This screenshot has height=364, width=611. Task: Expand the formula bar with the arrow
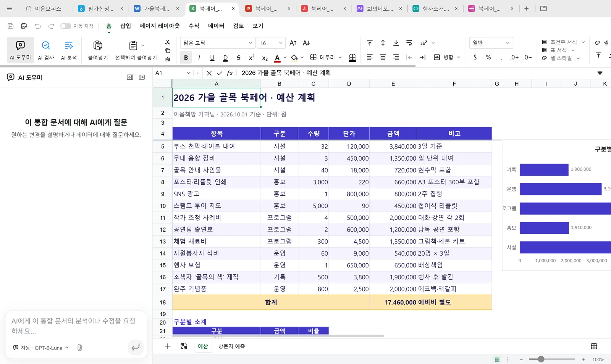[x=600, y=73]
